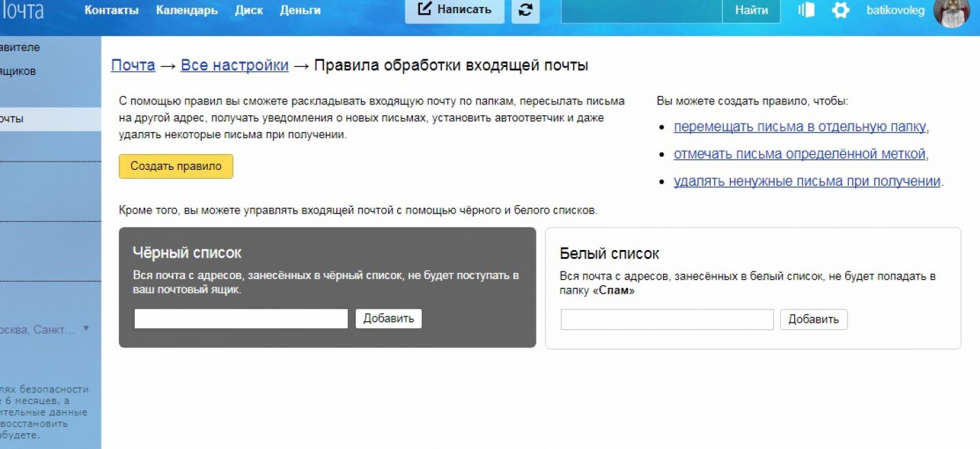Open link перемещать письма в отдельную папку
This screenshot has height=449, width=980.
pyautogui.click(x=800, y=127)
